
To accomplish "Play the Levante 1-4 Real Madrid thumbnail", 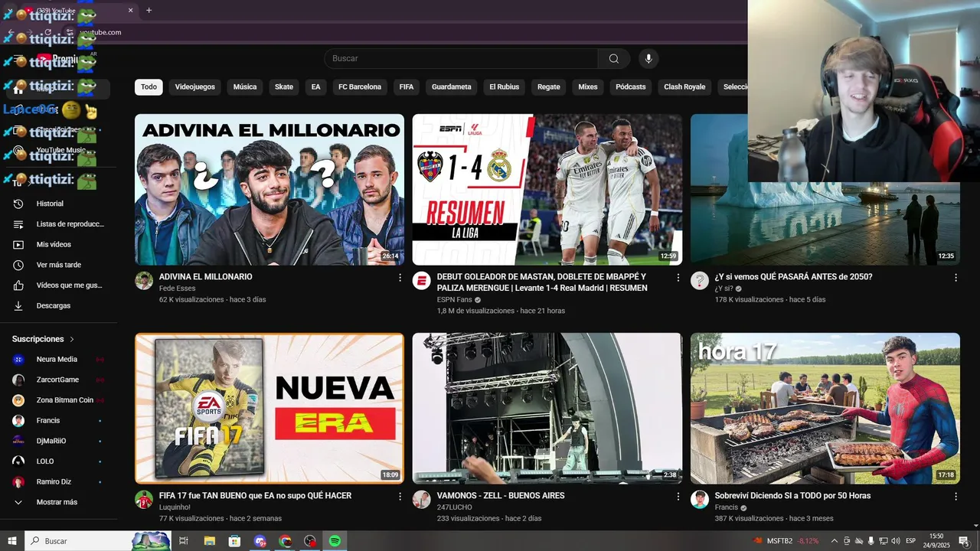I will 547,190.
